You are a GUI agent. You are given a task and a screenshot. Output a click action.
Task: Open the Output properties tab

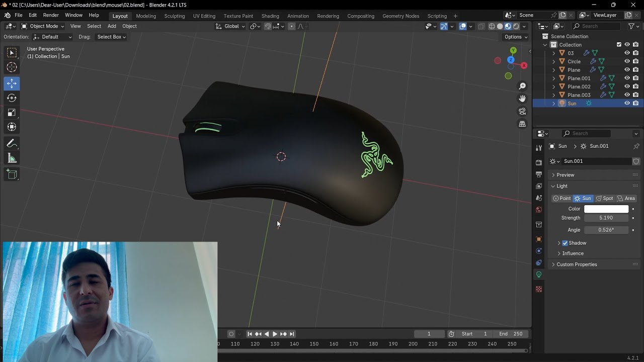pos(539,174)
